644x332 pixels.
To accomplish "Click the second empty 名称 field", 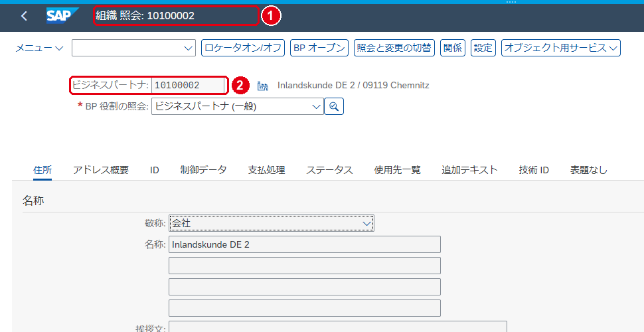I will [x=305, y=266].
